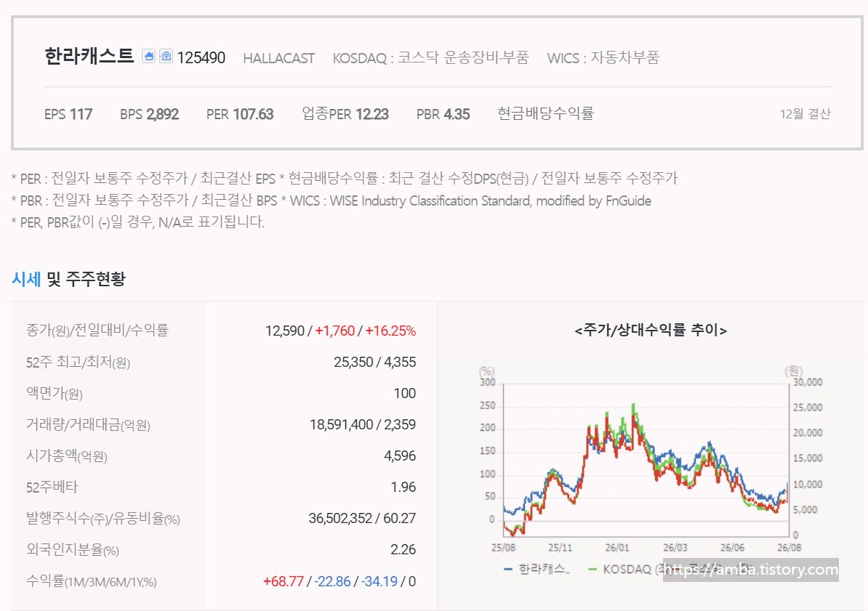Click WICS 자동차부품 classification
Viewport: 868px width, 611px height.
pos(603,57)
